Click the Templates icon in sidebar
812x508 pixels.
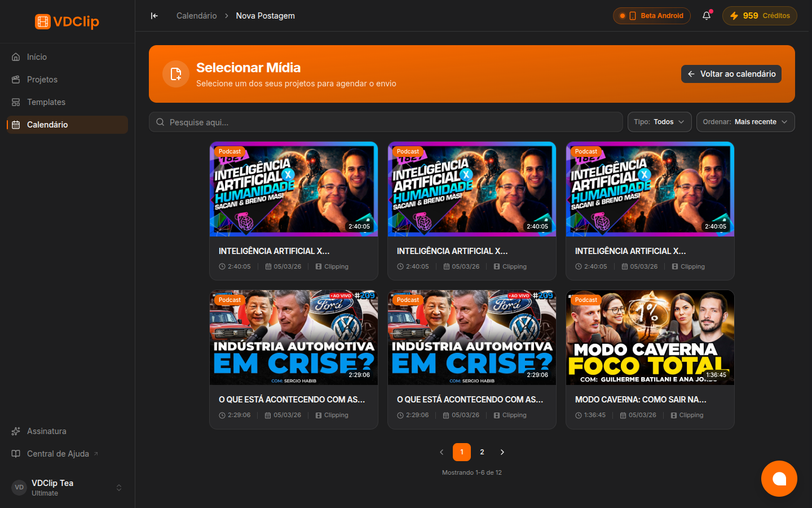point(16,102)
